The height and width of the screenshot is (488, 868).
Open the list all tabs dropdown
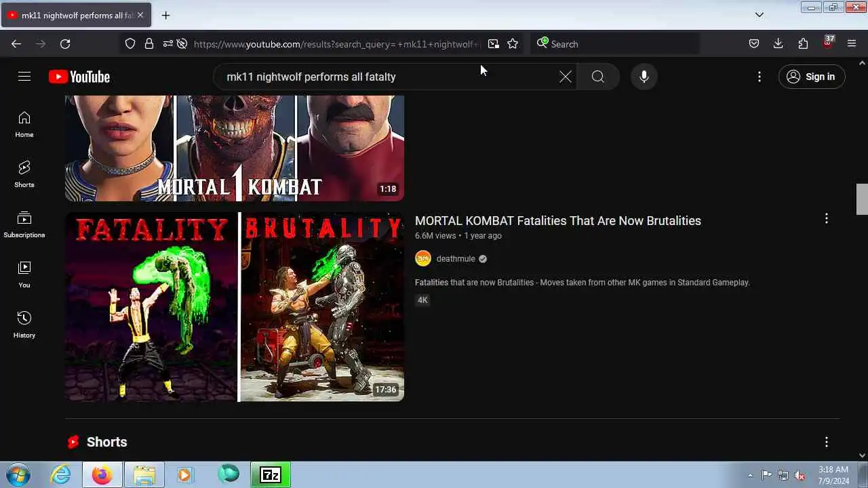click(x=759, y=15)
